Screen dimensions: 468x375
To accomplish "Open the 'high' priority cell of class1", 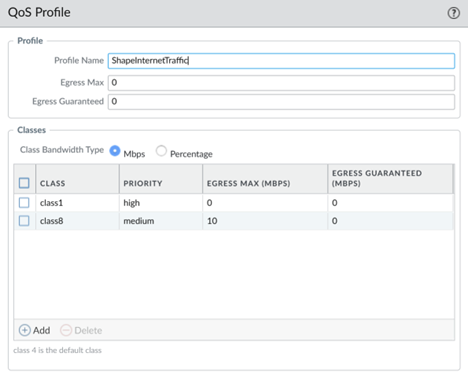I will (161, 203).
